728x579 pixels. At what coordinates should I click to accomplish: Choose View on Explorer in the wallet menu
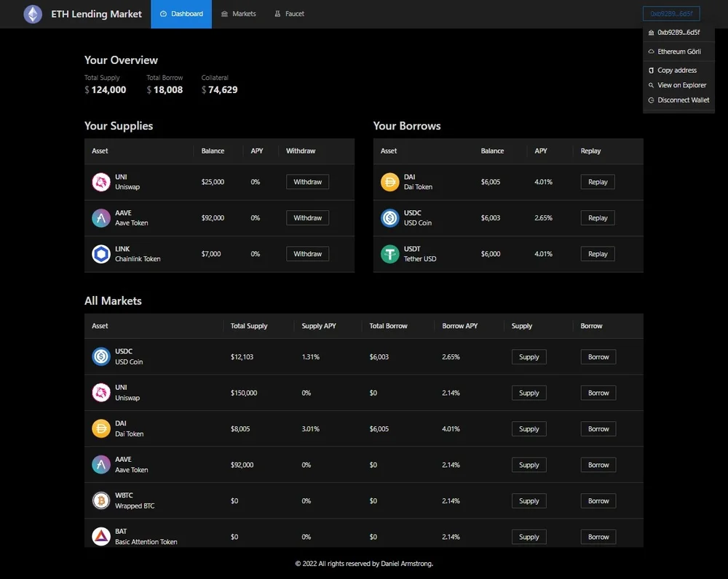coord(681,85)
